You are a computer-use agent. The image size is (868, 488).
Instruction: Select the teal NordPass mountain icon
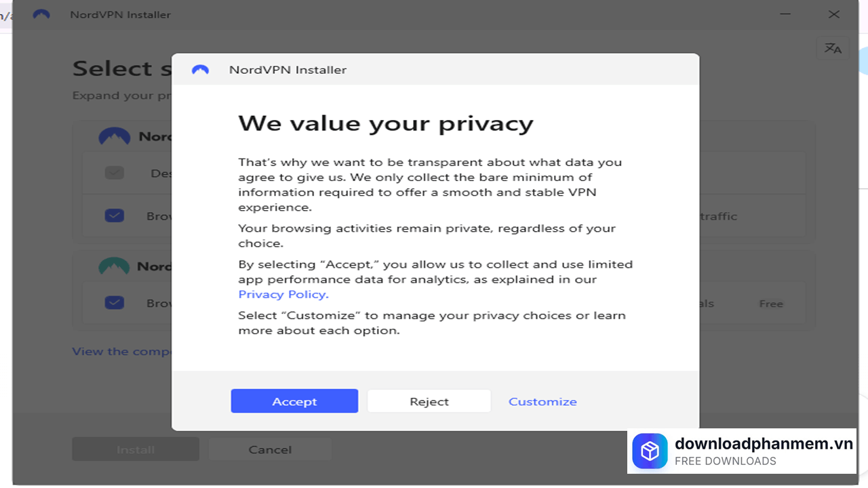115,266
